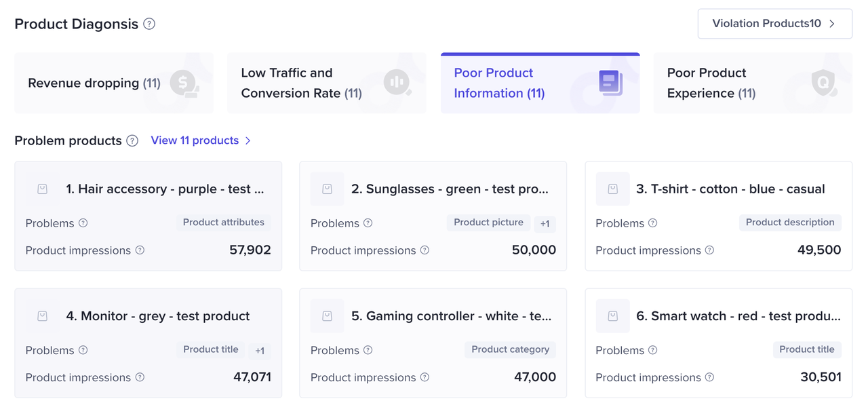Switch to Revenue dropping tab

[113, 83]
